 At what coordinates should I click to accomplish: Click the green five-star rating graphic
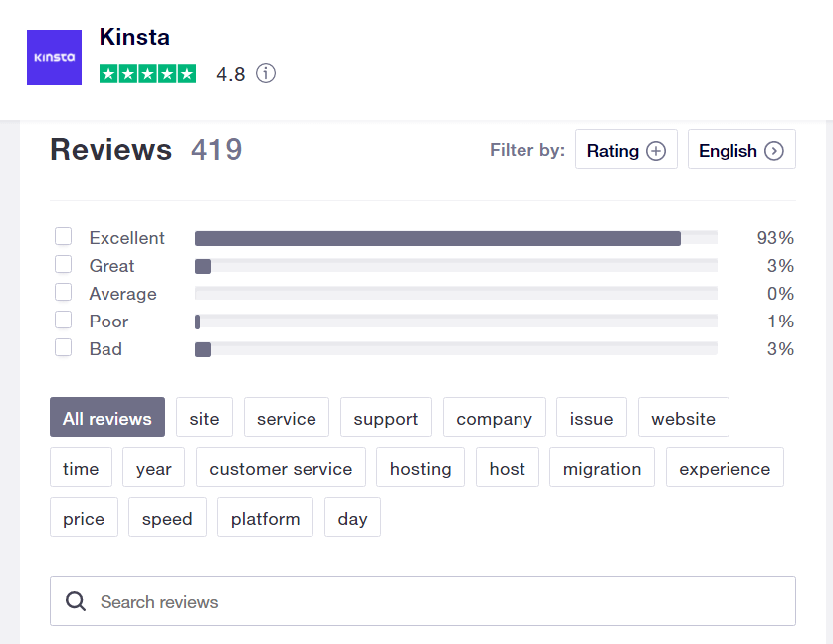click(x=147, y=74)
